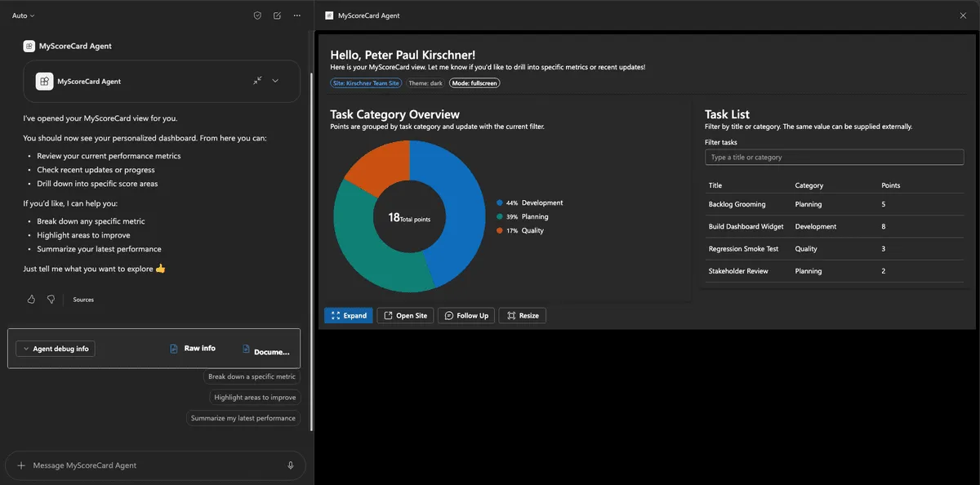This screenshot has width=980, height=485.
Task: Focus the Filter tasks text field
Action: (x=834, y=157)
